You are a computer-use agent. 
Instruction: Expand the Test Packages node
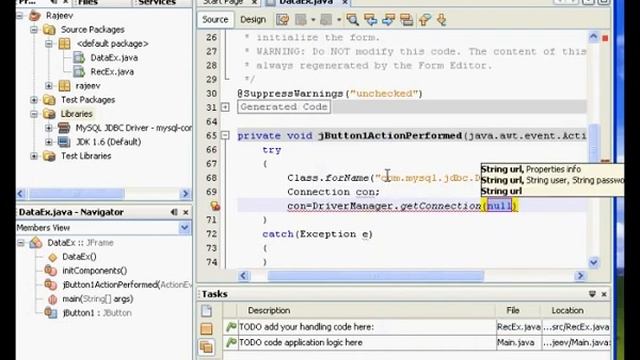[x=34, y=100]
